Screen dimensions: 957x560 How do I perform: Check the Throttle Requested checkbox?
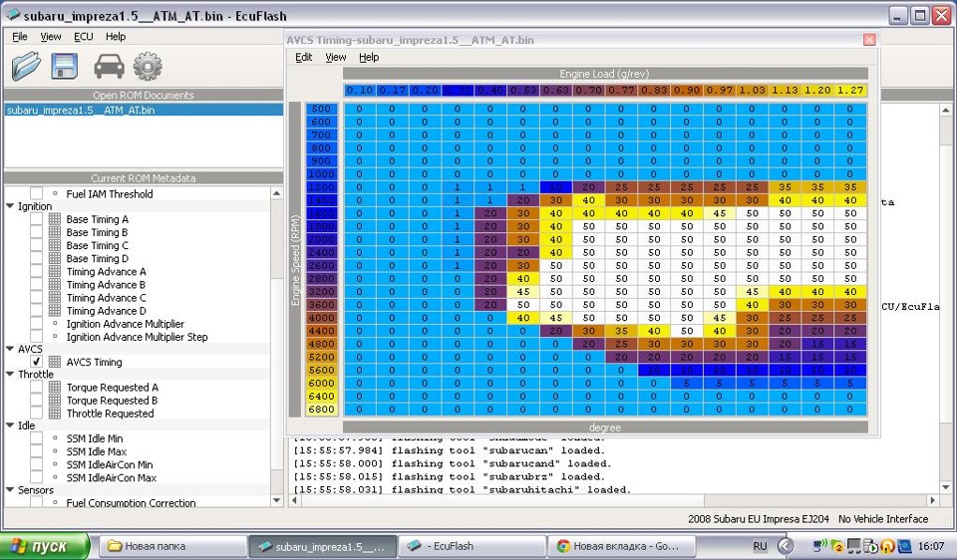click(37, 414)
